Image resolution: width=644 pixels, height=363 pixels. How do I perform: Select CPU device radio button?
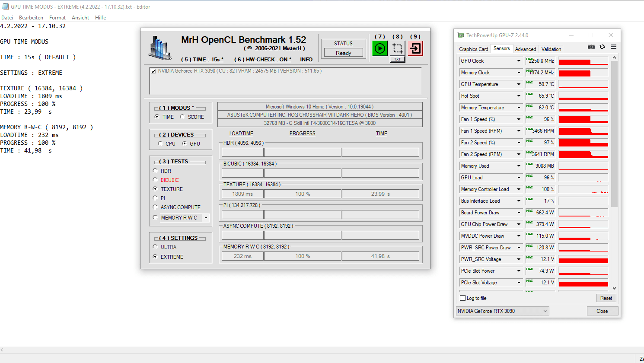point(160,143)
